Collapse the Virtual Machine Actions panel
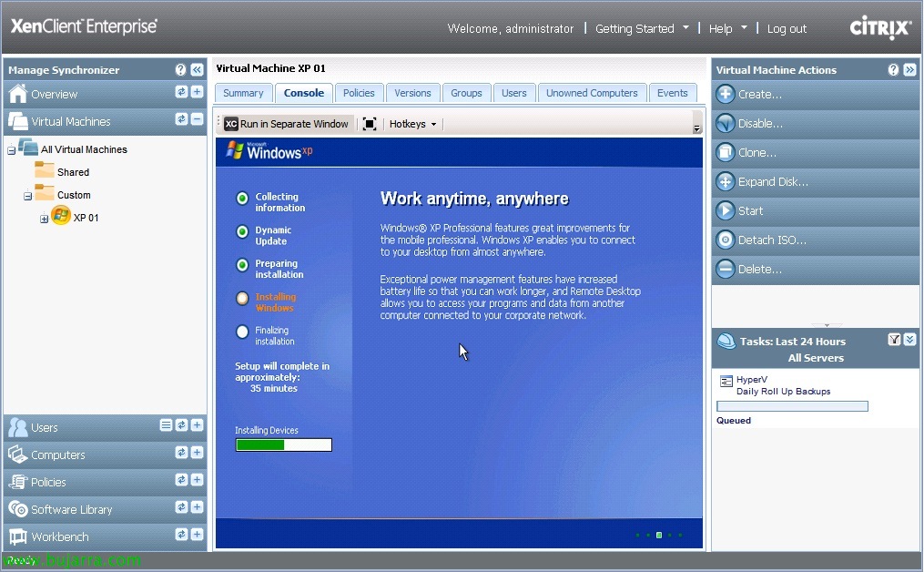Image resolution: width=924 pixels, height=572 pixels. point(909,69)
